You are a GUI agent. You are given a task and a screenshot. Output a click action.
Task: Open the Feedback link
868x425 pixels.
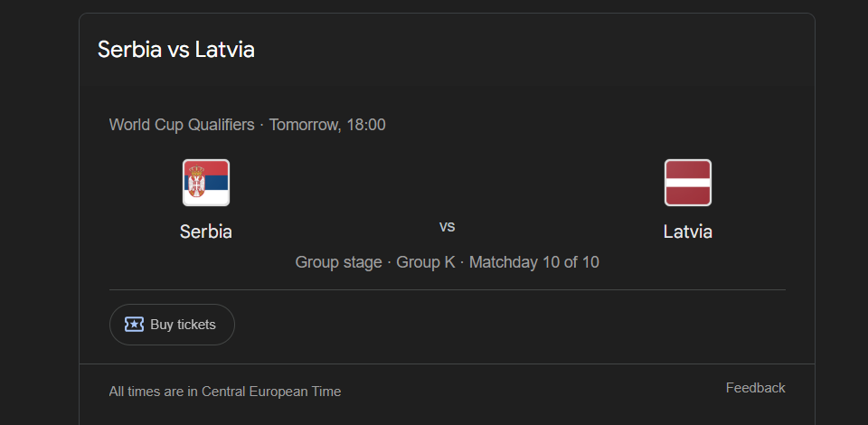(755, 388)
